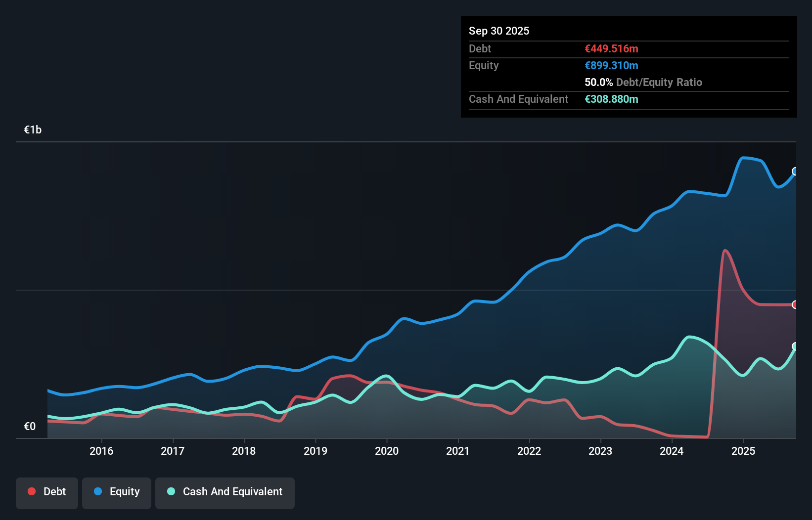Click the Equity label in tooltip
The height and width of the screenshot is (520, 812).
point(484,65)
